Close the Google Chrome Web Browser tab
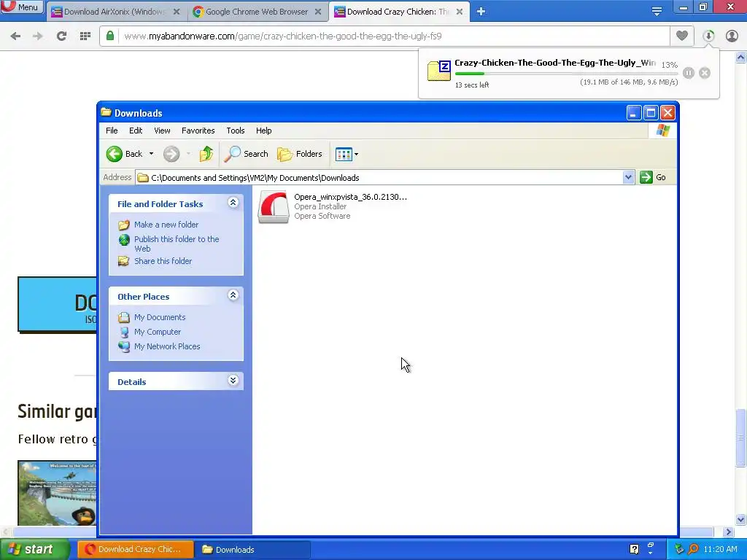This screenshot has height=560, width=747. pyautogui.click(x=318, y=12)
